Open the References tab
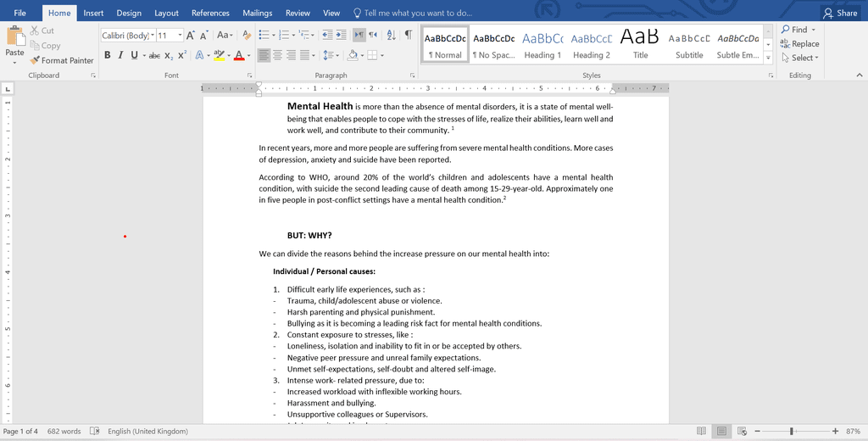The height and width of the screenshot is (441, 868). pos(210,13)
